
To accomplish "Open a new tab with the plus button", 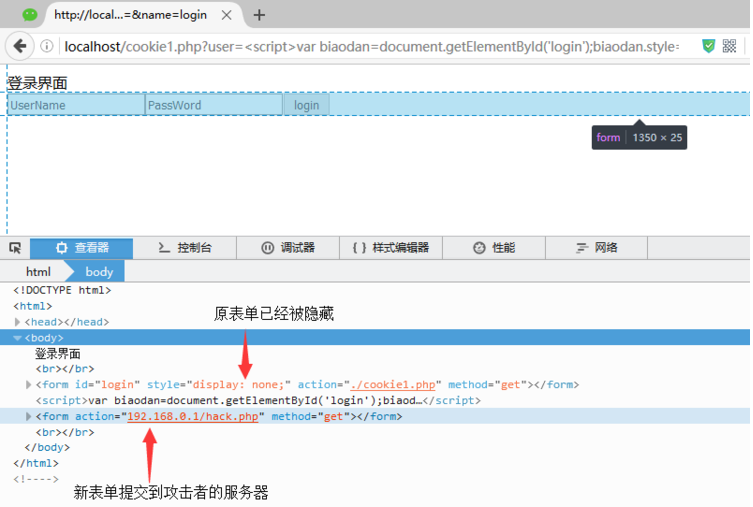I will pyautogui.click(x=259, y=15).
